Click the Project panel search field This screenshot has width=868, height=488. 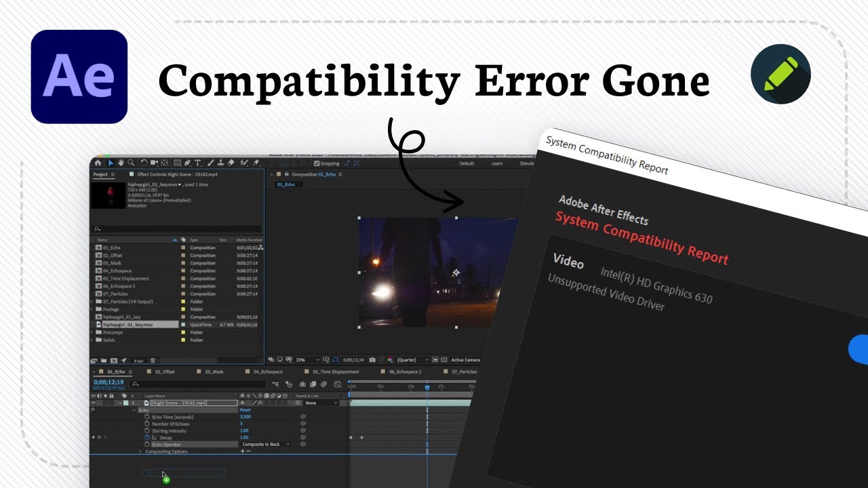(x=178, y=229)
